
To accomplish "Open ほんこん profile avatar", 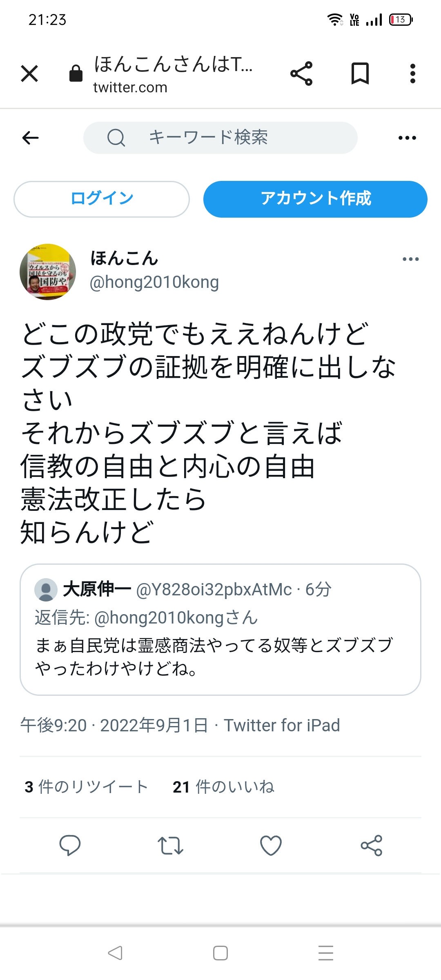I will [x=48, y=272].
